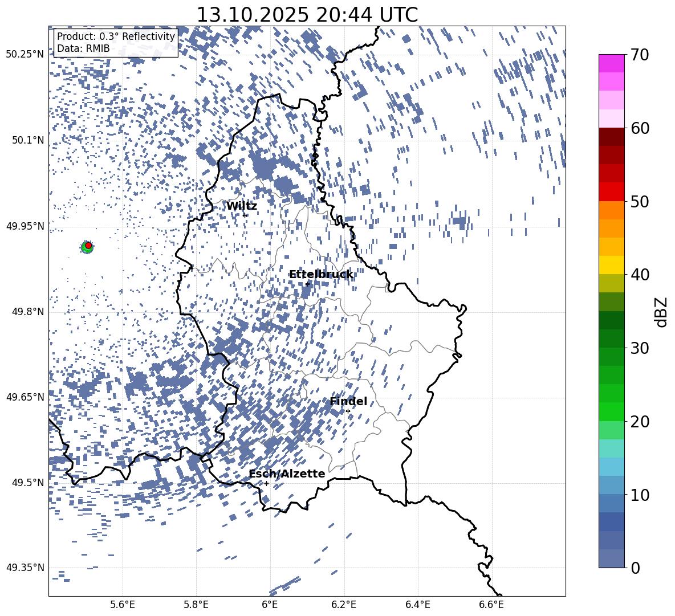Click the orange colorbar segment above 50

click(x=611, y=210)
